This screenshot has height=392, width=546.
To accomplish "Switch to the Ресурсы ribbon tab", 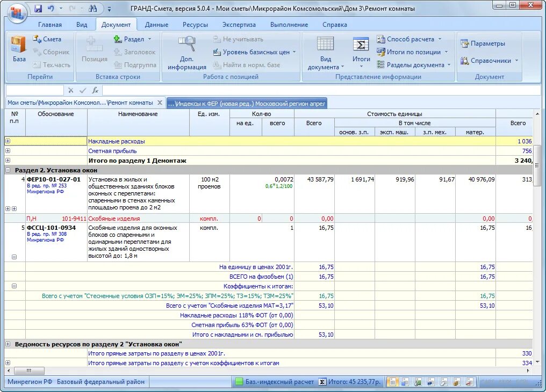I will [x=195, y=25].
